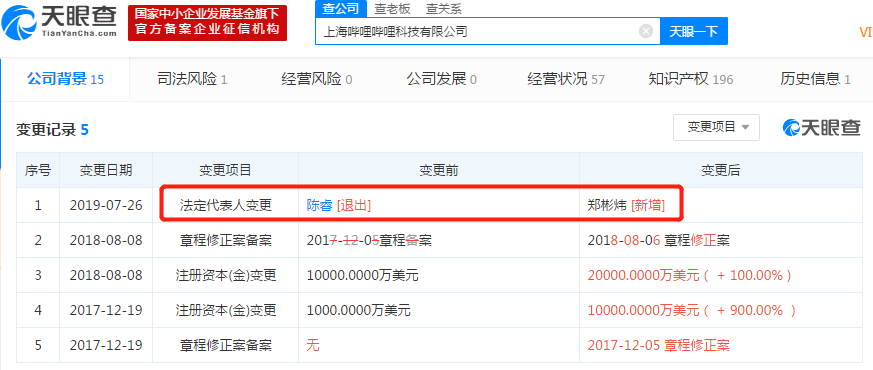Select the 查老板 search tab

pyautogui.click(x=393, y=8)
